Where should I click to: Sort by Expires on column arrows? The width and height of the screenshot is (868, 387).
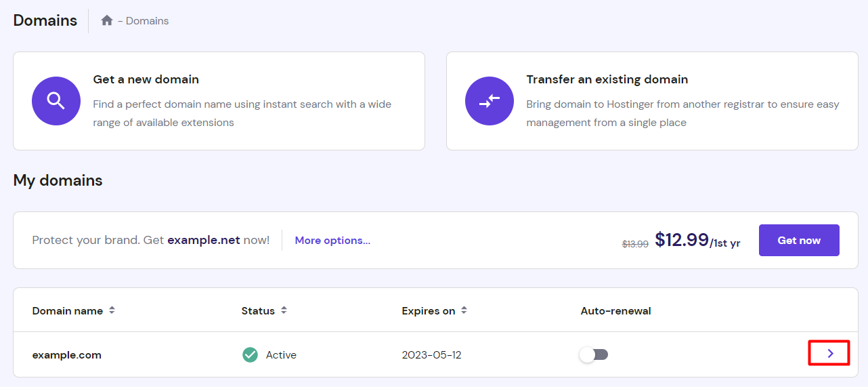point(464,310)
